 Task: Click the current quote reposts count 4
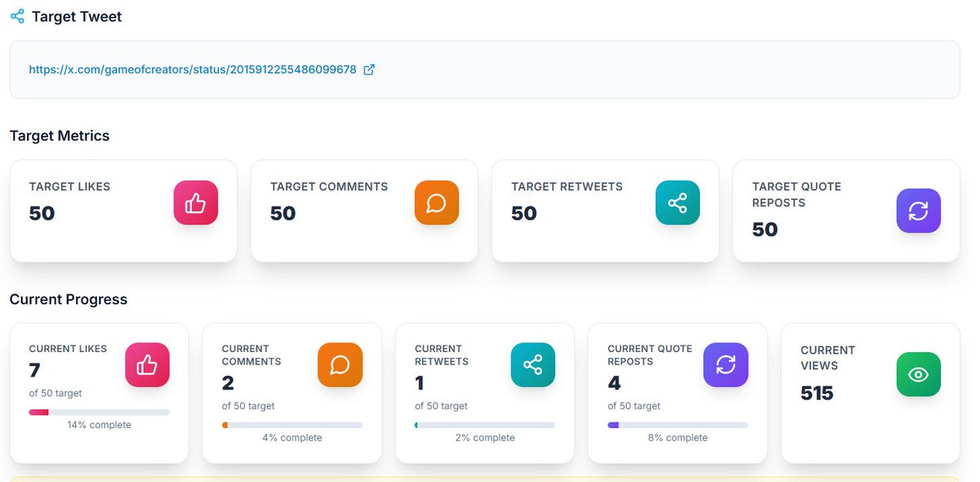click(614, 383)
